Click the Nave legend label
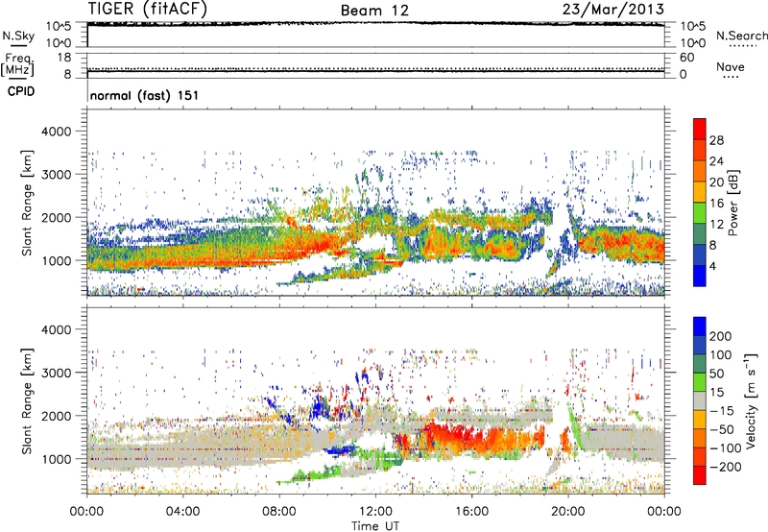The image size is (768, 532). click(730, 66)
